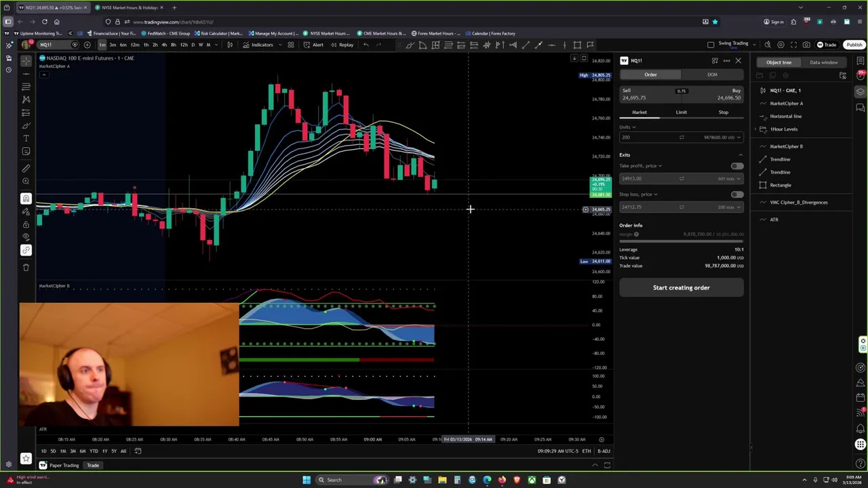Select the 12h timeframe
The image size is (868, 488).
(x=183, y=45)
